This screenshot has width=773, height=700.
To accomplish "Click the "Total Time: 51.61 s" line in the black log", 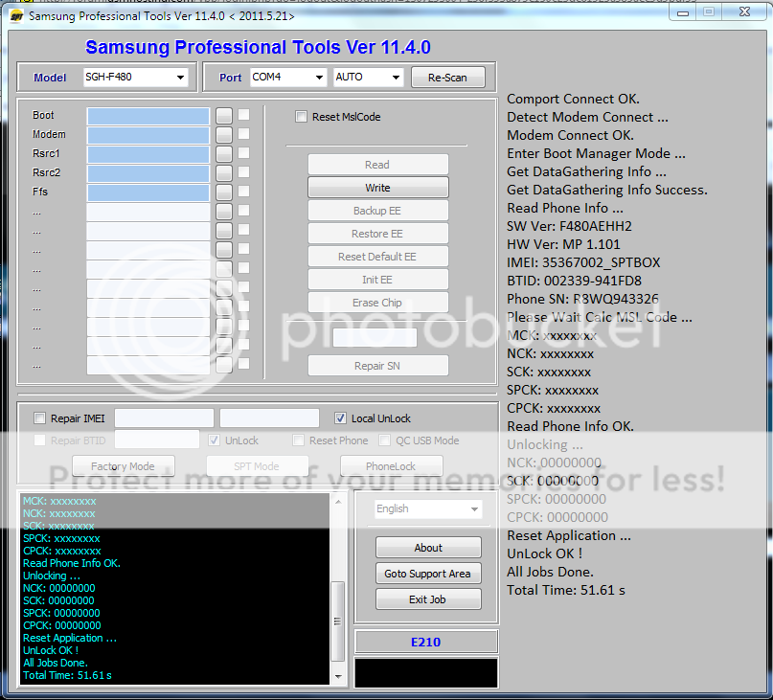I will click(68, 675).
